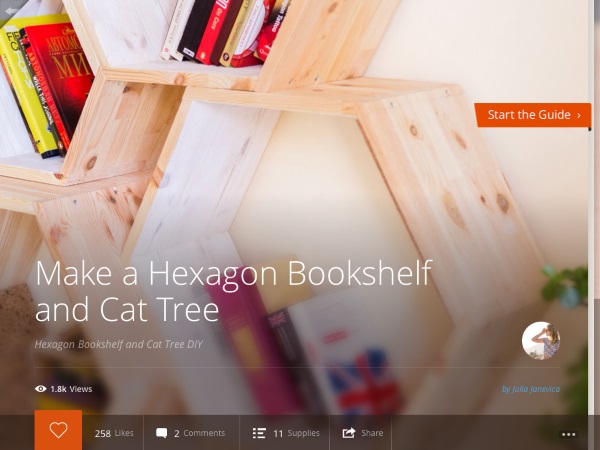Open the 2 Comments section
Viewport: 600px width, 450px height.
[199, 433]
